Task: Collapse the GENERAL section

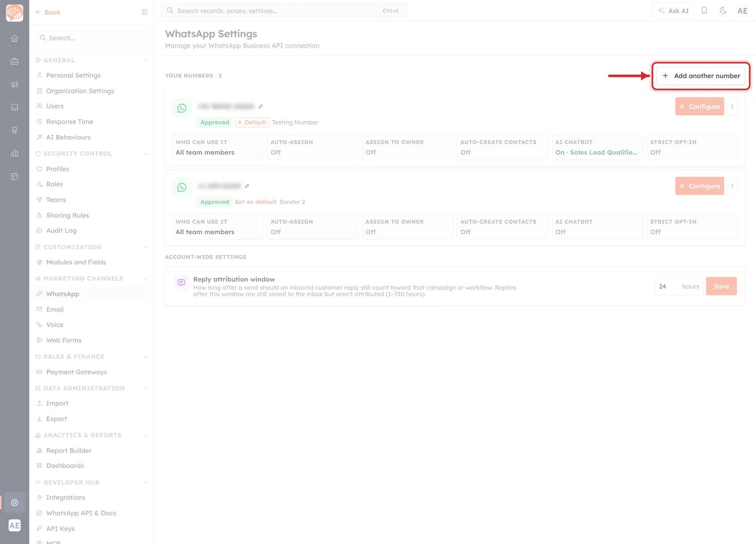Action: (x=146, y=60)
